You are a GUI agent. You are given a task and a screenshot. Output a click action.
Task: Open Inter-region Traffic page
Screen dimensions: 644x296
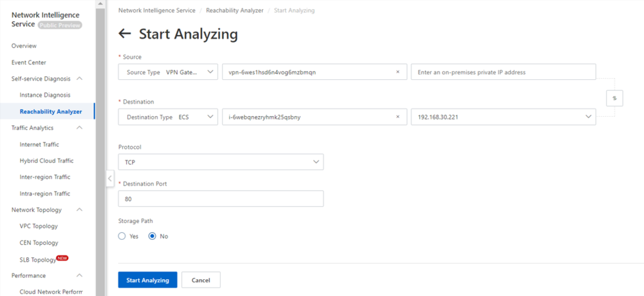(45, 177)
